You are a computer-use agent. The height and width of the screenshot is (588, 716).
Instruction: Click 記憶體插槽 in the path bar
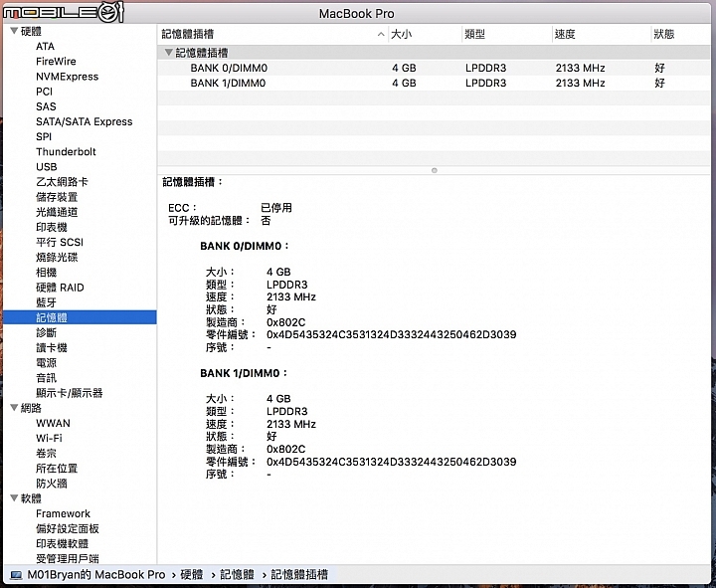tap(299, 575)
